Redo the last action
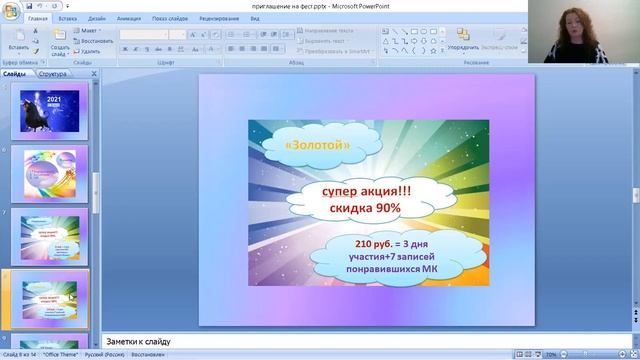640x360 pixels. [54, 6]
